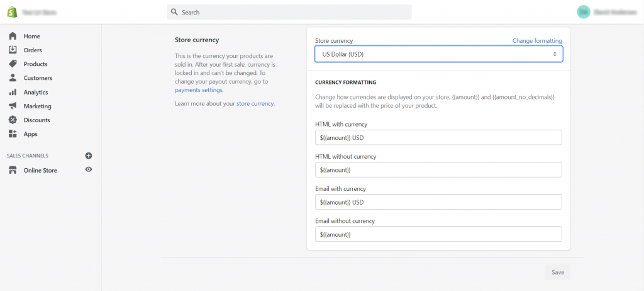Add a sales channel with plus icon

point(89,156)
